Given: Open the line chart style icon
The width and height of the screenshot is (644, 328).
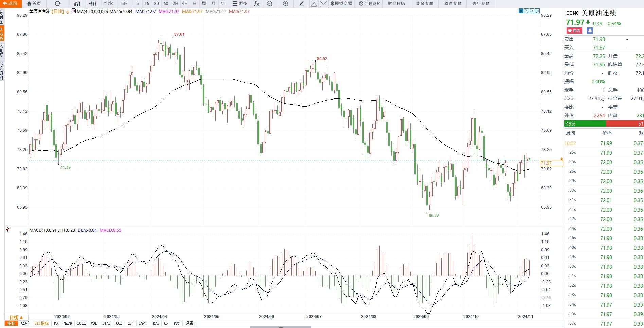Looking at the screenshot, I should click(x=77, y=4).
